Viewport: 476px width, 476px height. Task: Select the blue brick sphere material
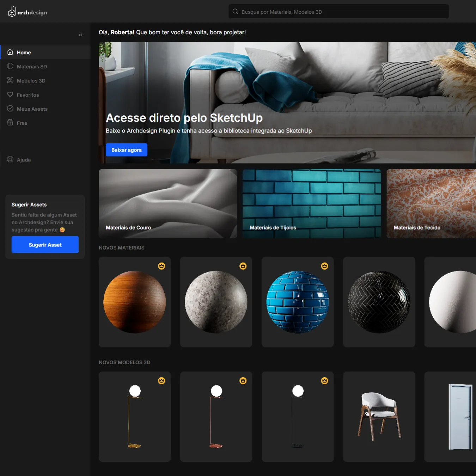(298, 302)
